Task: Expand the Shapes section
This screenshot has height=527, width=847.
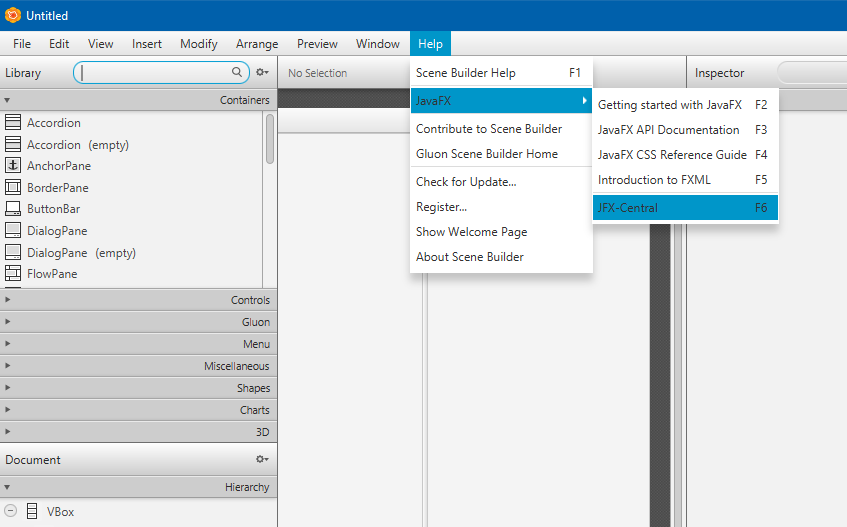Action: point(8,388)
